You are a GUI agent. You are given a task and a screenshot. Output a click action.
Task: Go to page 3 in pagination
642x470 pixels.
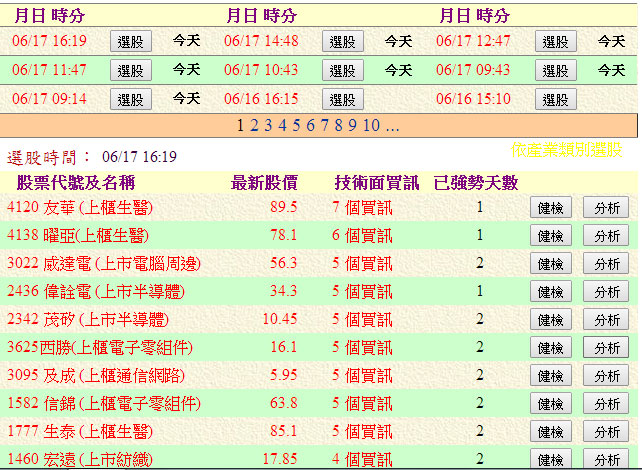pyautogui.click(x=268, y=125)
